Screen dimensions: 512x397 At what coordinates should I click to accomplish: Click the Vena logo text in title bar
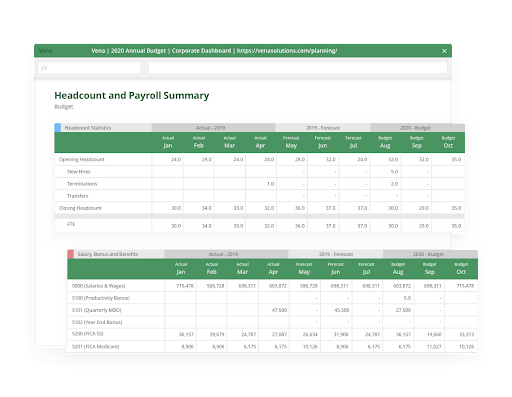point(45,51)
